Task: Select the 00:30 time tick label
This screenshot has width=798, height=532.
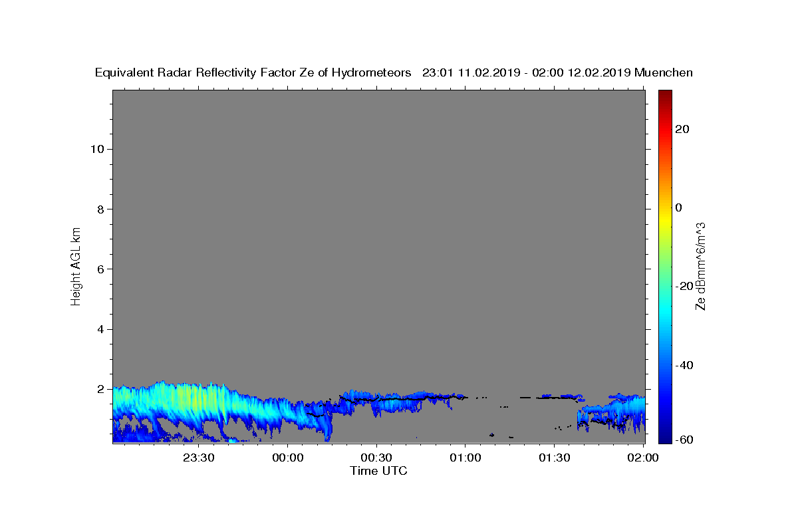Action: 376,458
